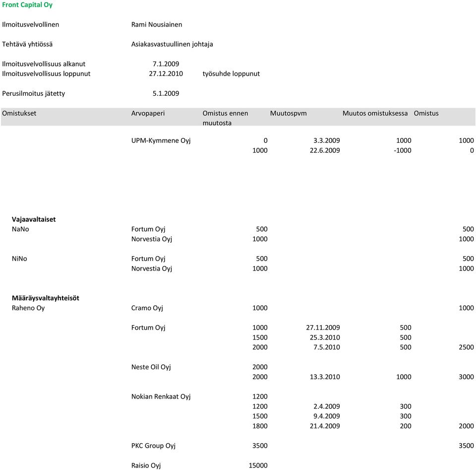Select the 'PKC Group Oyj' security name
The image size is (476, 470).
[x=153, y=446]
